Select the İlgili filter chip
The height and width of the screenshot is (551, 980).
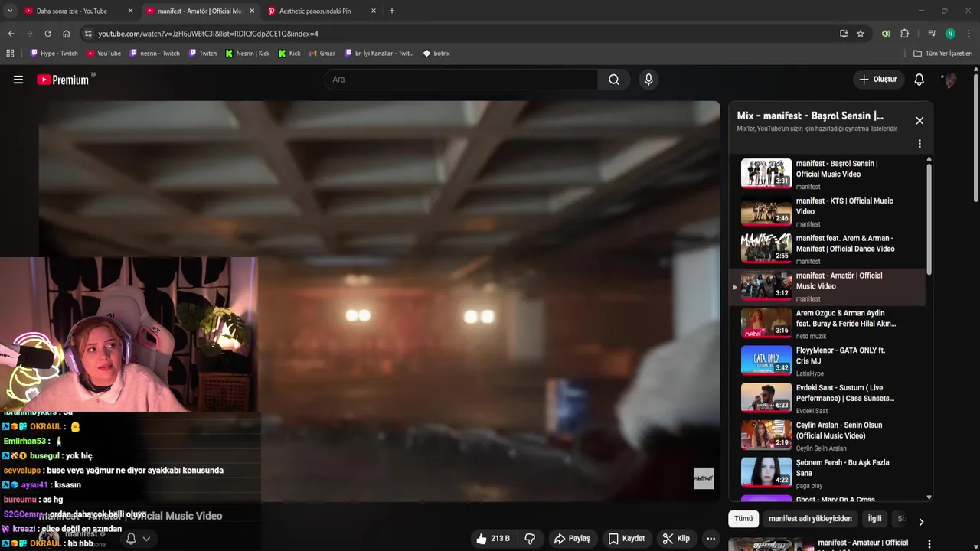(874, 519)
